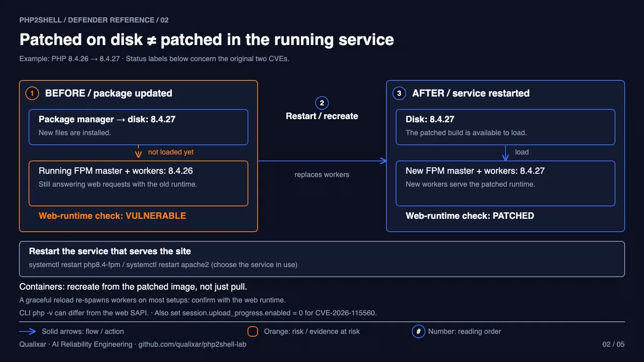Click the '02 / 05' page indicator
This screenshot has width=644, height=362.
pyautogui.click(x=613, y=344)
